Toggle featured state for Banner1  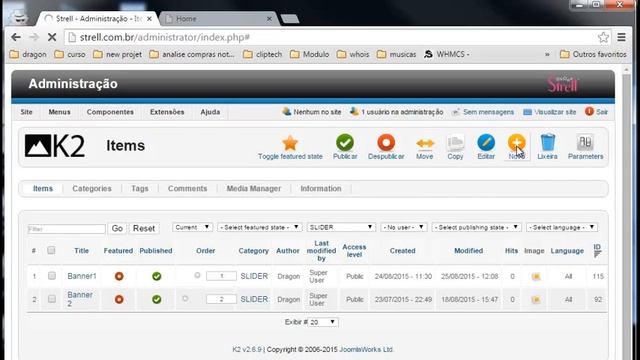[119, 276]
